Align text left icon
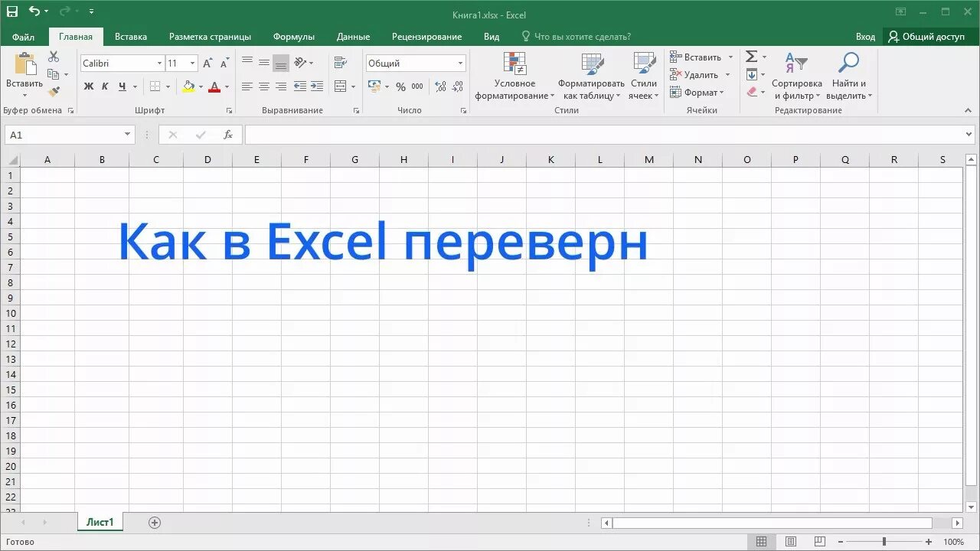The image size is (980, 551). (x=247, y=86)
